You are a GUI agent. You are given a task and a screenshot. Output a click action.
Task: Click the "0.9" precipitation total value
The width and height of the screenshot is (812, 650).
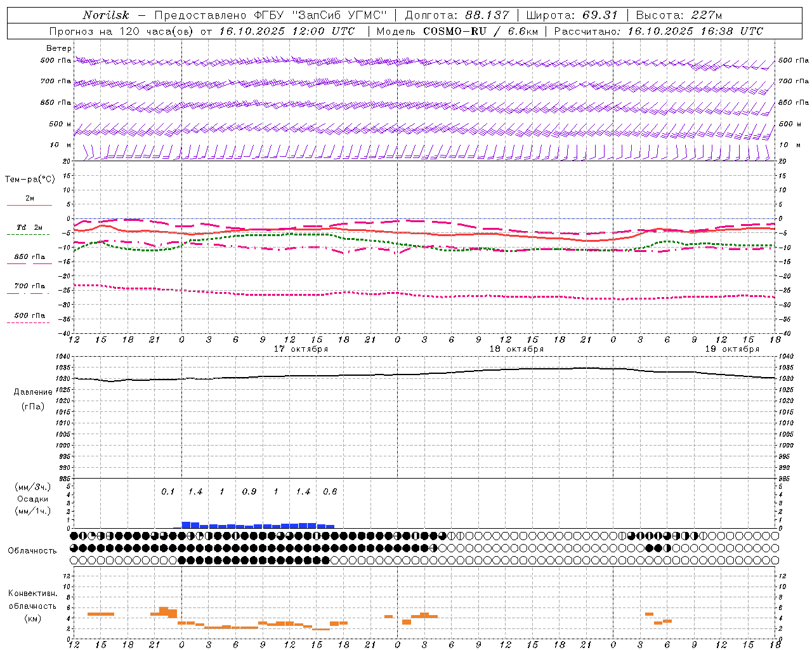coord(249,492)
